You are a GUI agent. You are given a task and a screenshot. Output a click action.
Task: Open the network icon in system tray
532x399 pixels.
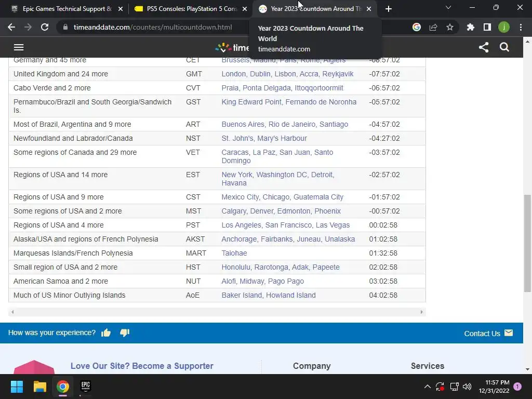point(454,387)
